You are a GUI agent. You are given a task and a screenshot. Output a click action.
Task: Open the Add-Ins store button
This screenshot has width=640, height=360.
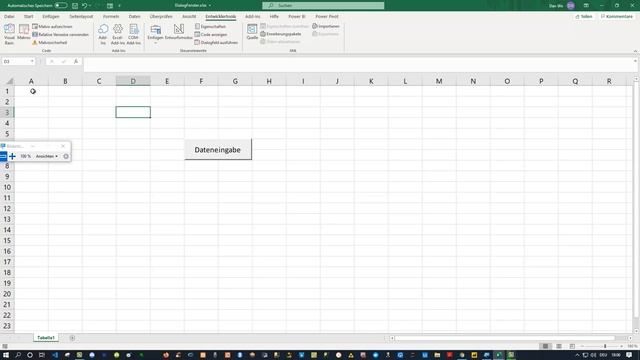point(103,34)
